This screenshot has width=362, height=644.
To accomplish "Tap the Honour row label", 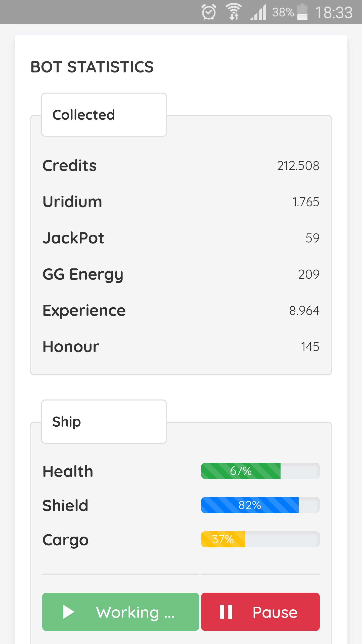I will (71, 347).
